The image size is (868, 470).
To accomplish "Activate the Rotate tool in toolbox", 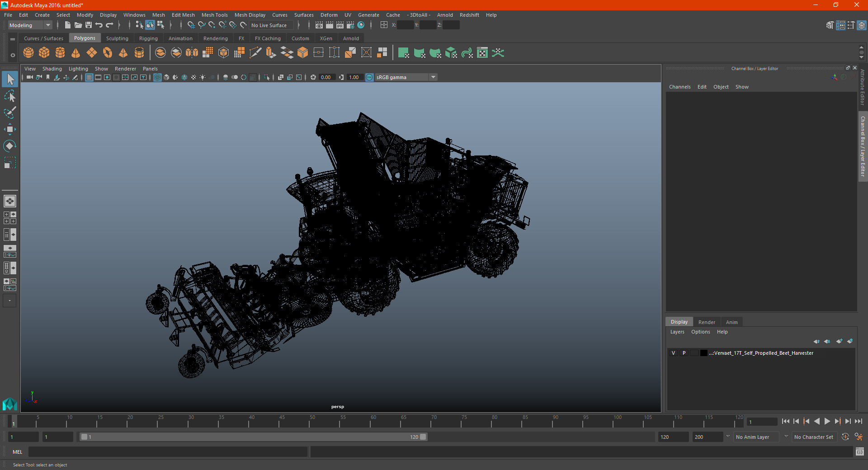I will click(x=10, y=146).
